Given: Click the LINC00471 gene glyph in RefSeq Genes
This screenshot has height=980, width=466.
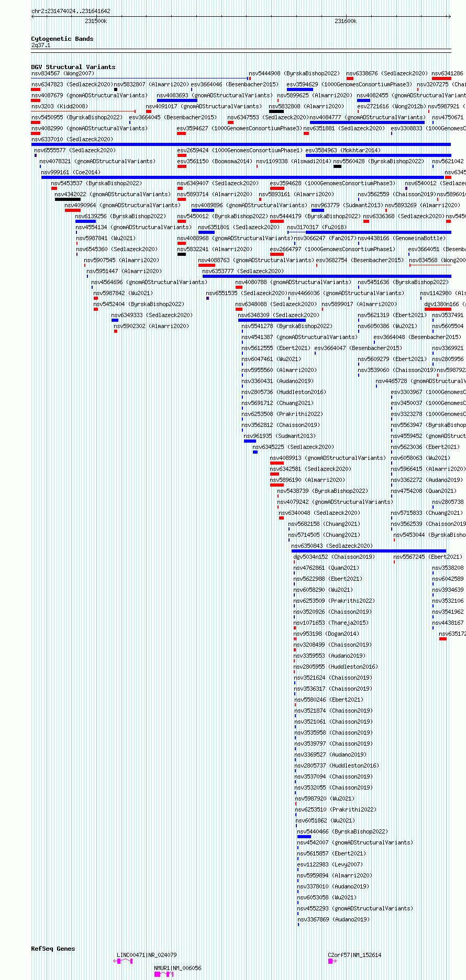Looking at the screenshot, I should click(x=123, y=961).
